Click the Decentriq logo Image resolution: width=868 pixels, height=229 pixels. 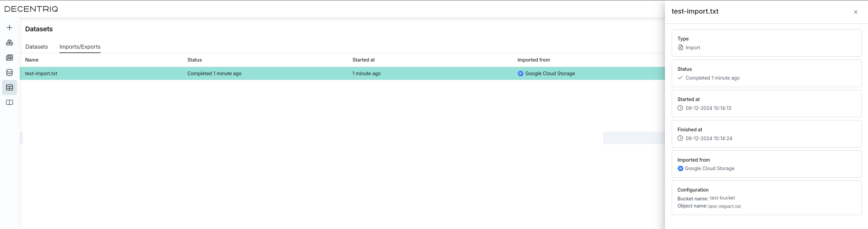31,9
